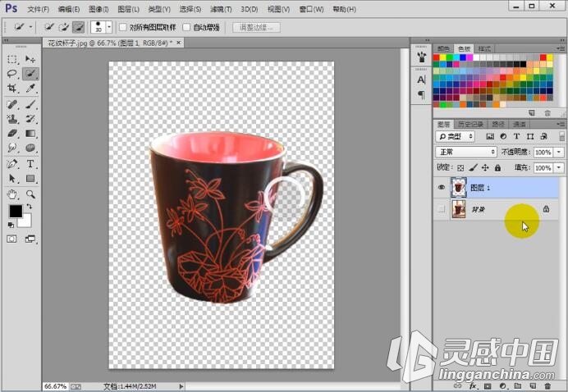This screenshot has height=392, width=568.
Task: Open the opacity '不透明度' slider dropdown
Action: [559, 153]
